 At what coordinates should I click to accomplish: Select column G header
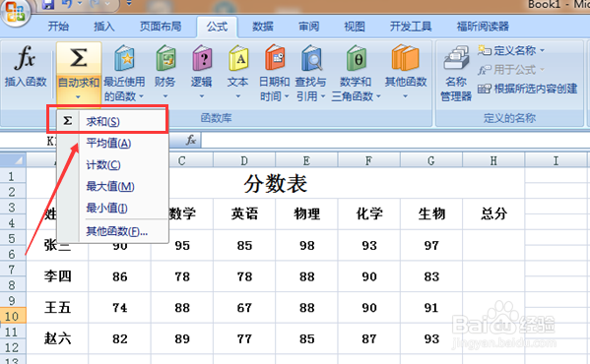point(431,160)
